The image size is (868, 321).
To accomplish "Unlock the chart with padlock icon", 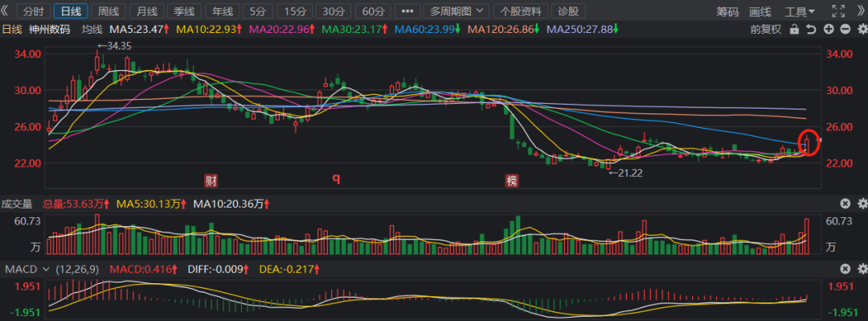I will coord(794,30).
